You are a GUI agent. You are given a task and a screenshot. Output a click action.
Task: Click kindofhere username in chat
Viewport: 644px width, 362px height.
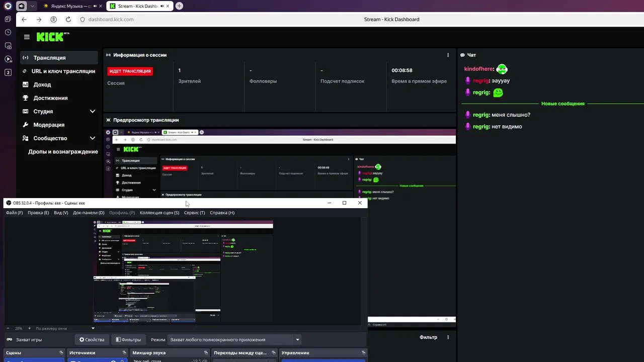coord(478,69)
